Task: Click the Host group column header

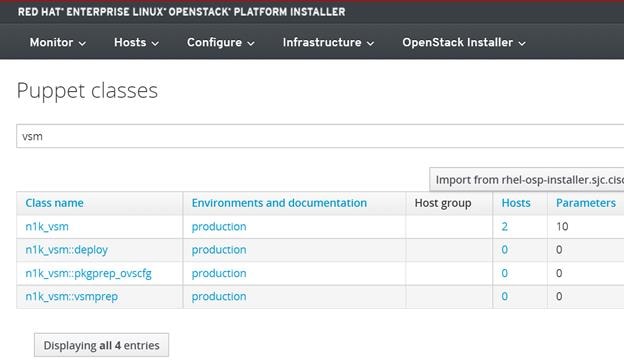Action: click(x=443, y=203)
